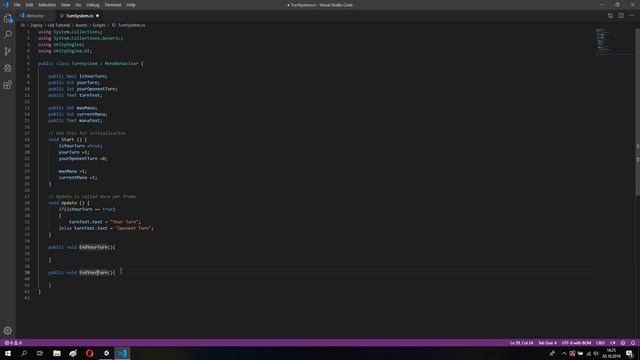
Task: Click the public Text manaText declaration
Action: coord(75,121)
